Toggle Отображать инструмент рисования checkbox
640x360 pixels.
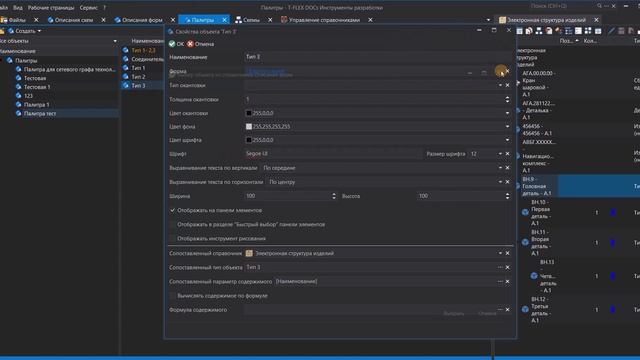(172, 238)
